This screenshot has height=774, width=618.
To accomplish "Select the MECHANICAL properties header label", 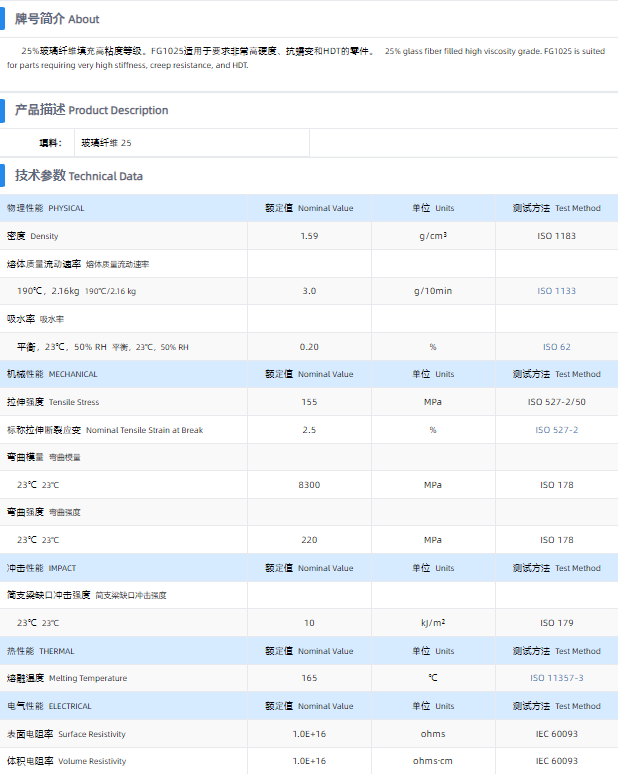I will (52, 374).
